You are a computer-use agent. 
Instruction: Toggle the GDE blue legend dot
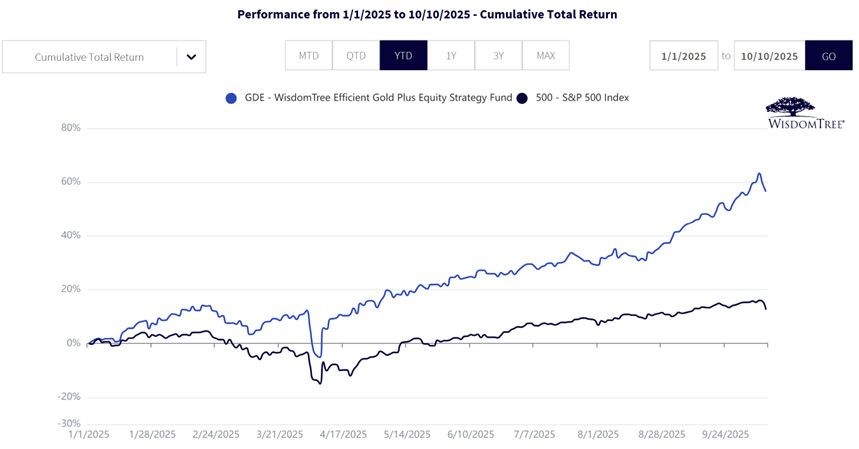tap(231, 99)
